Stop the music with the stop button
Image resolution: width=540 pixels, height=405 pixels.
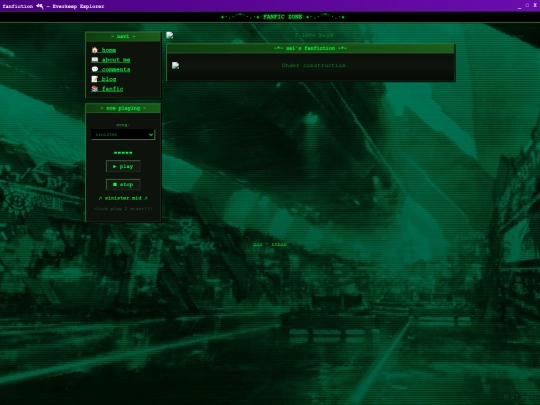coord(123,184)
